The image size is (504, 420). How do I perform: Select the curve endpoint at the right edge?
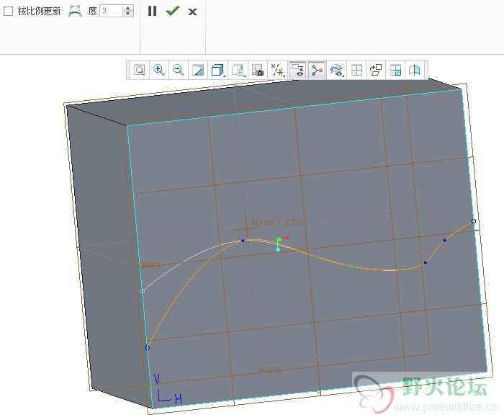[x=474, y=221]
